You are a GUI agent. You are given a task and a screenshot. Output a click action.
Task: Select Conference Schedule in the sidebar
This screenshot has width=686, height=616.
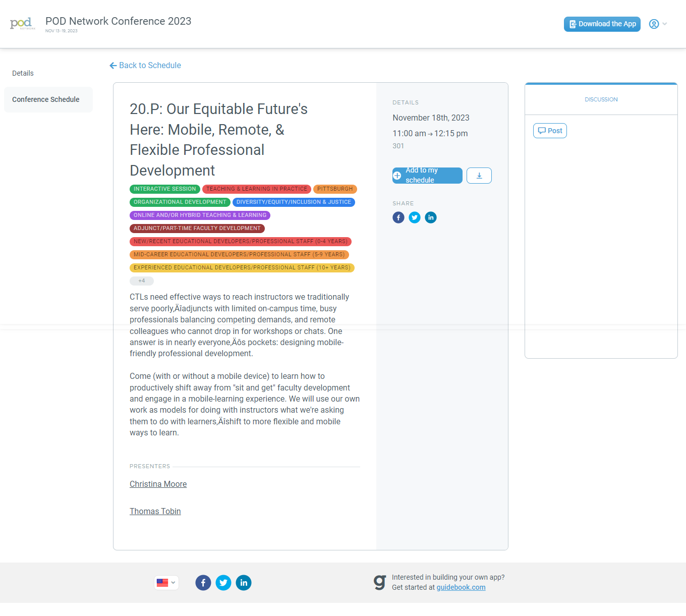(x=46, y=99)
